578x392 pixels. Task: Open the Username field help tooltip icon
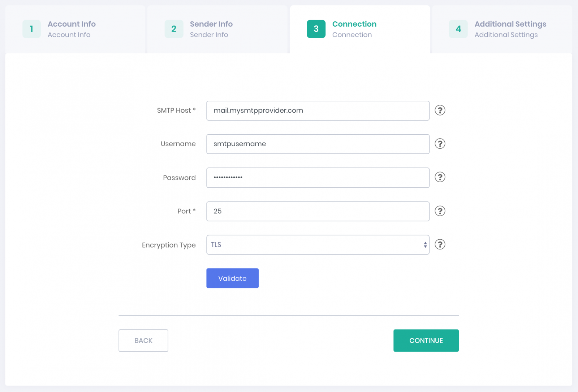(440, 144)
